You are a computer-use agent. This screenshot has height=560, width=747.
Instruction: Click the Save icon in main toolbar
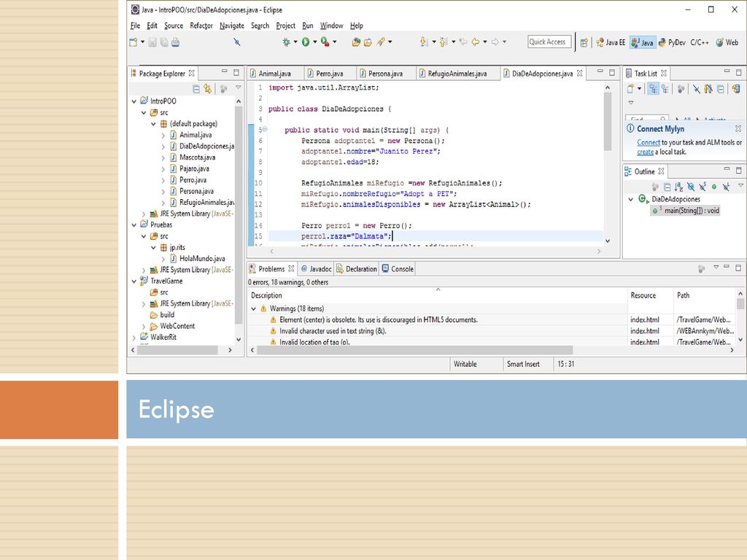pyautogui.click(x=152, y=42)
